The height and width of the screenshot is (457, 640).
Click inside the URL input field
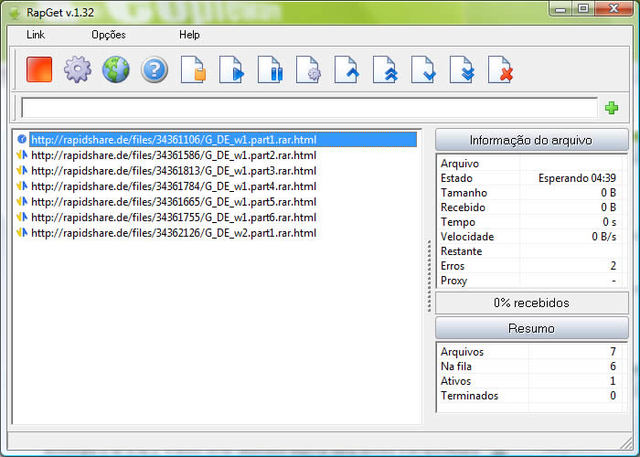[x=309, y=108]
